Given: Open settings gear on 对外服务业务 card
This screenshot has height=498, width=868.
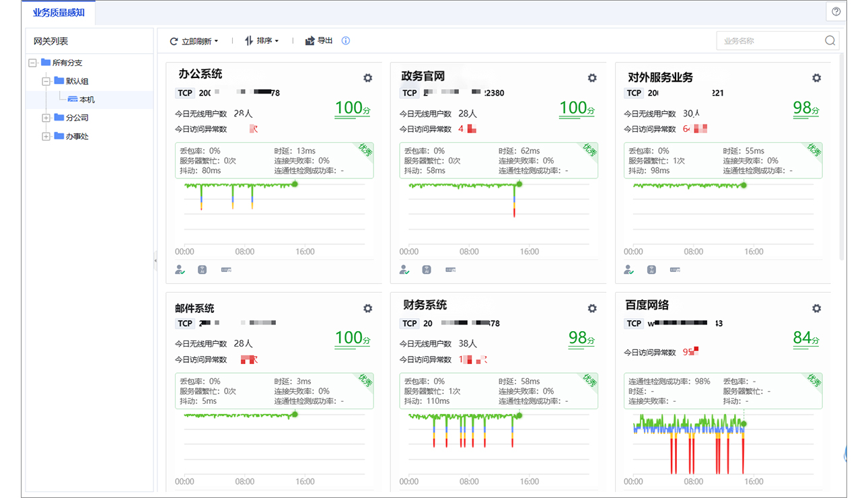Looking at the screenshot, I should [816, 78].
